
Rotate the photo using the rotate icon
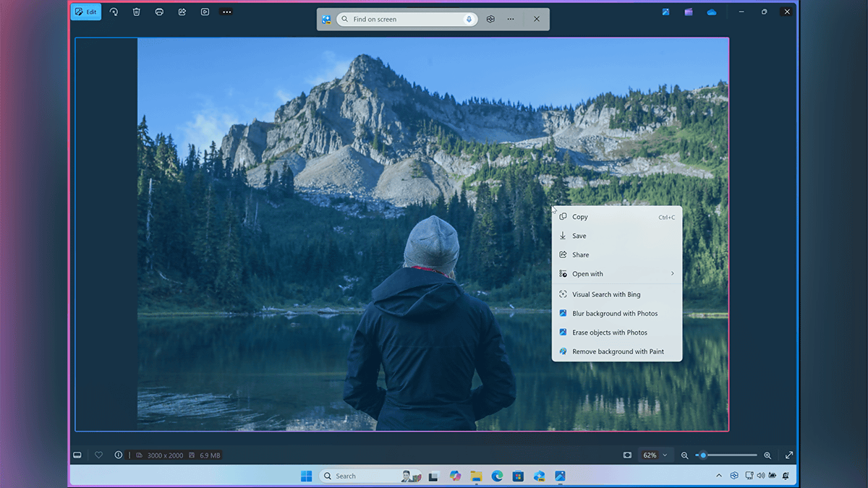(114, 12)
